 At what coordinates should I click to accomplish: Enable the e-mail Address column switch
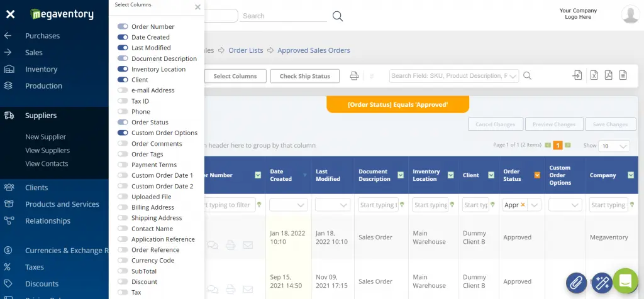point(123,90)
